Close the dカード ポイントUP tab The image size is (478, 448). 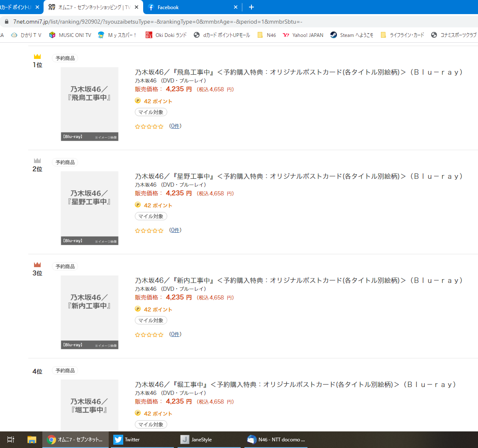tap(37, 7)
